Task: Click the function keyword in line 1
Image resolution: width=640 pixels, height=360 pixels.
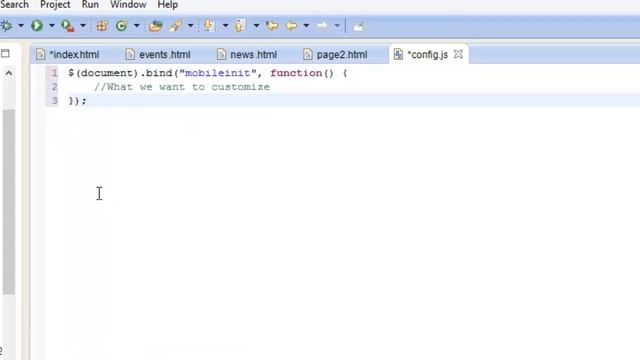Action: click(x=296, y=73)
